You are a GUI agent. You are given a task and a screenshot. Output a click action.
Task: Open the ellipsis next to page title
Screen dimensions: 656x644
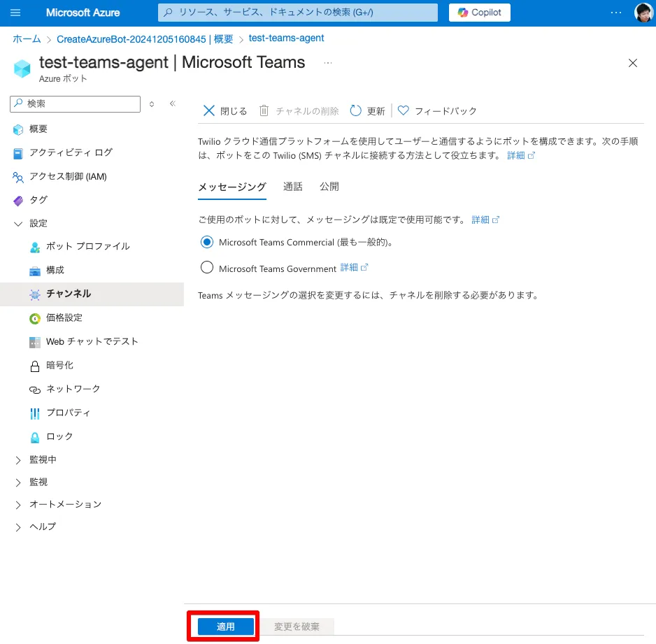(328, 63)
